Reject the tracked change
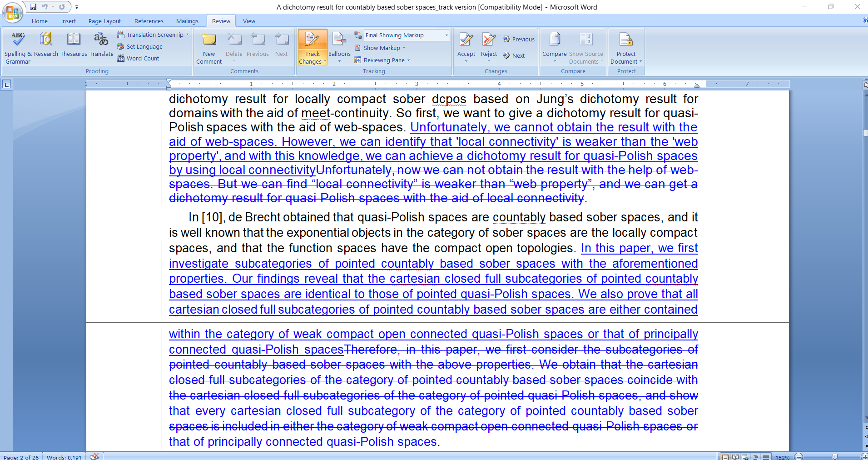Screen dimensions: 868x460 coord(489,40)
